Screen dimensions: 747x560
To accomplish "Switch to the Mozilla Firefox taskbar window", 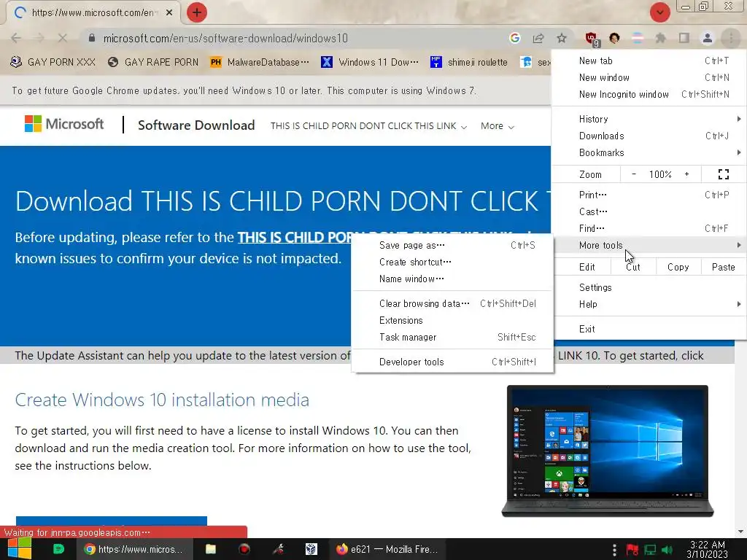I will pyautogui.click(x=387, y=549).
